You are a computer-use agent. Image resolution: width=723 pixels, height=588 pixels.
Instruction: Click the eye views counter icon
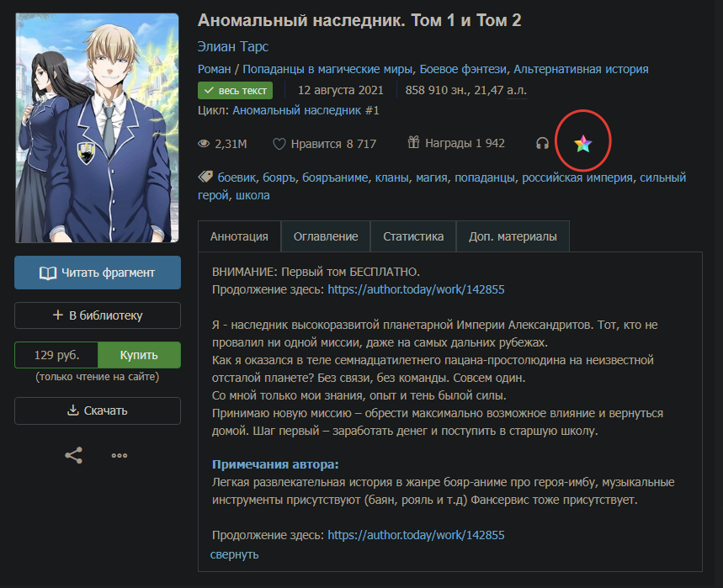tap(204, 144)
